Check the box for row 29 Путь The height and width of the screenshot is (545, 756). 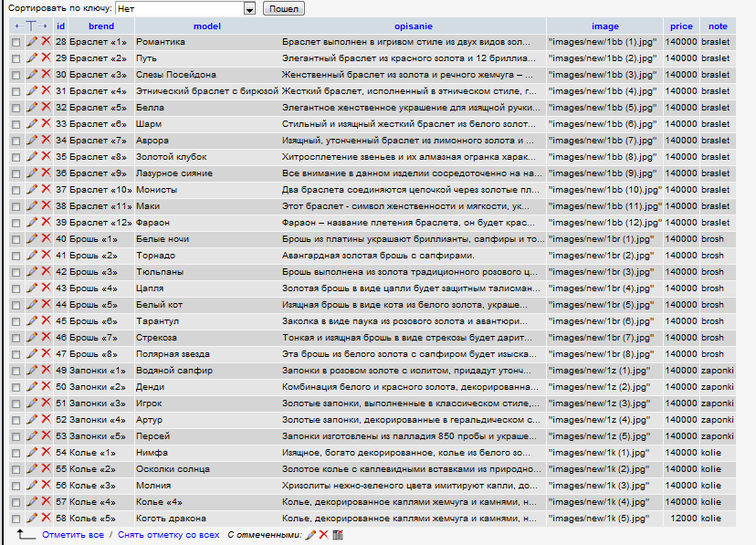[16, 58]
